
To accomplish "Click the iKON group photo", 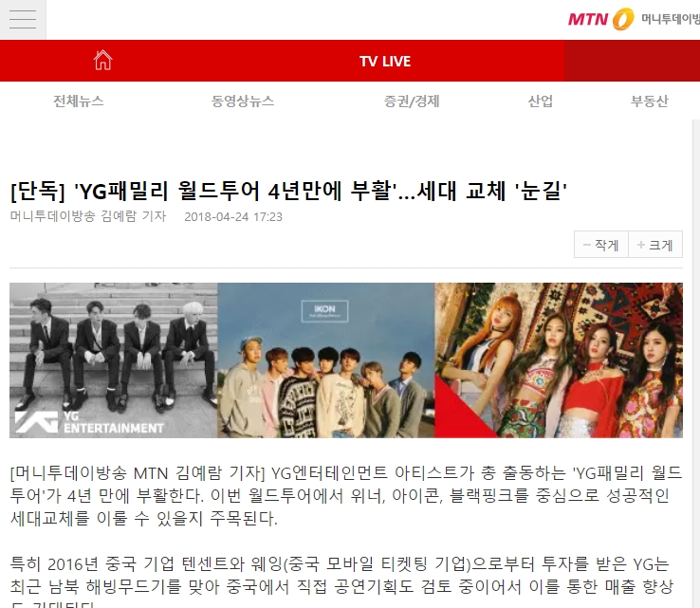I will click(x=326, y=360).
